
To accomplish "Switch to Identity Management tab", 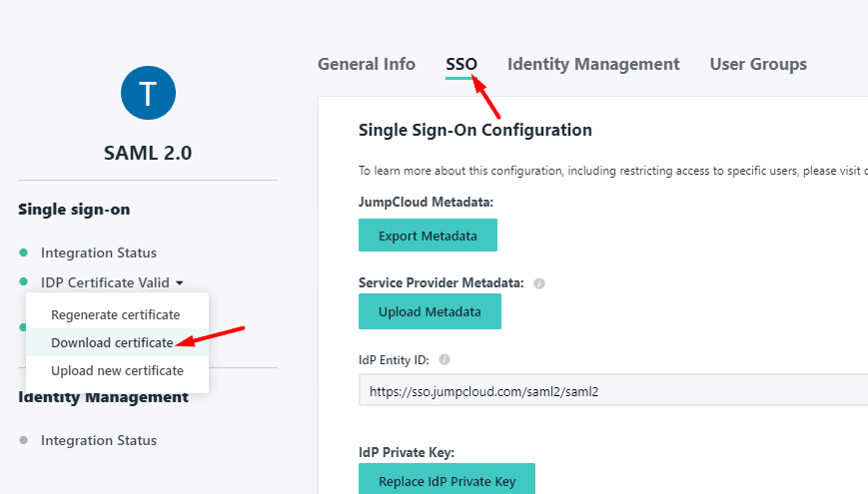I will click(593, 64).
